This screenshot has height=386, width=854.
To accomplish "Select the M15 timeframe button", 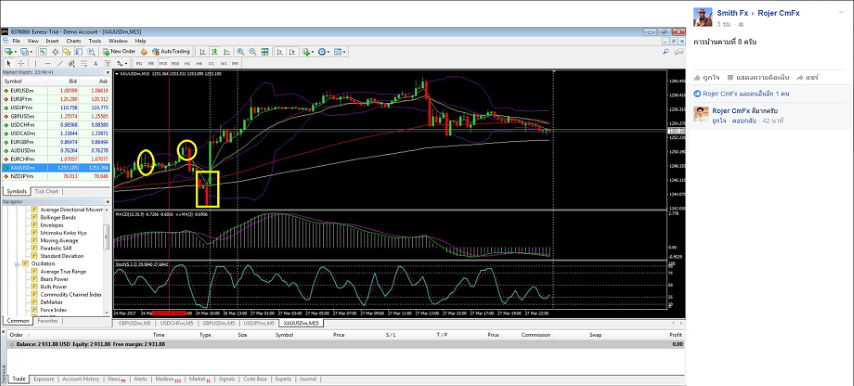I will (163, 63).
